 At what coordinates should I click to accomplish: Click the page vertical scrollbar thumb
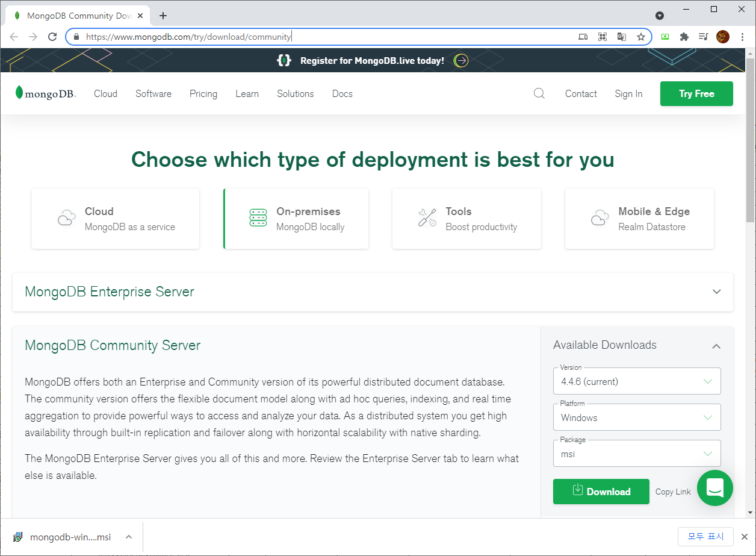click(750, 140)
